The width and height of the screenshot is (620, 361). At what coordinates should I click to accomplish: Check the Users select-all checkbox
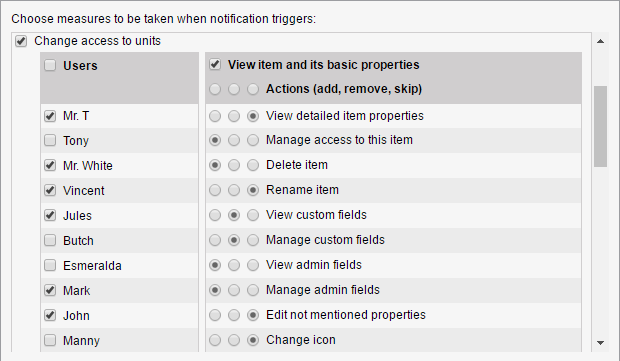50,65
